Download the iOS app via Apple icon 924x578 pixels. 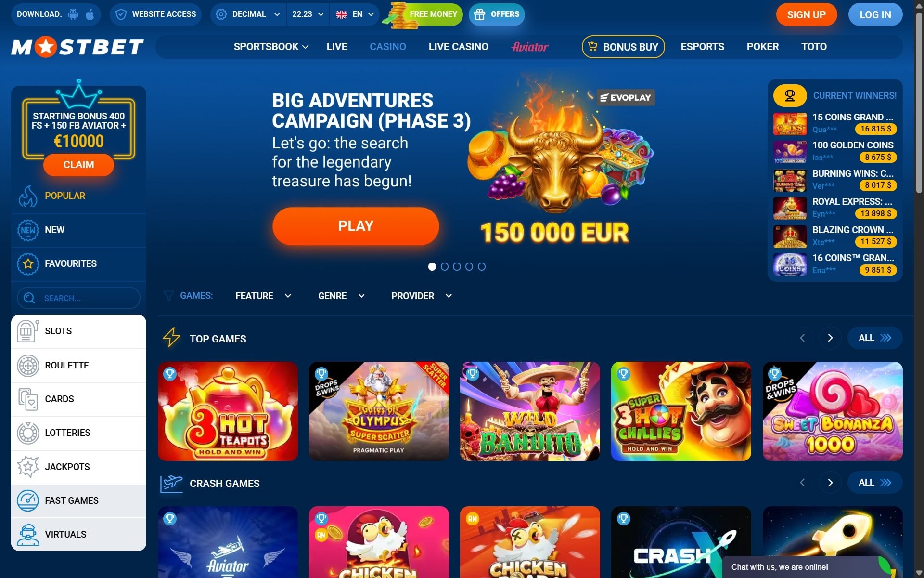coord(90,14)
